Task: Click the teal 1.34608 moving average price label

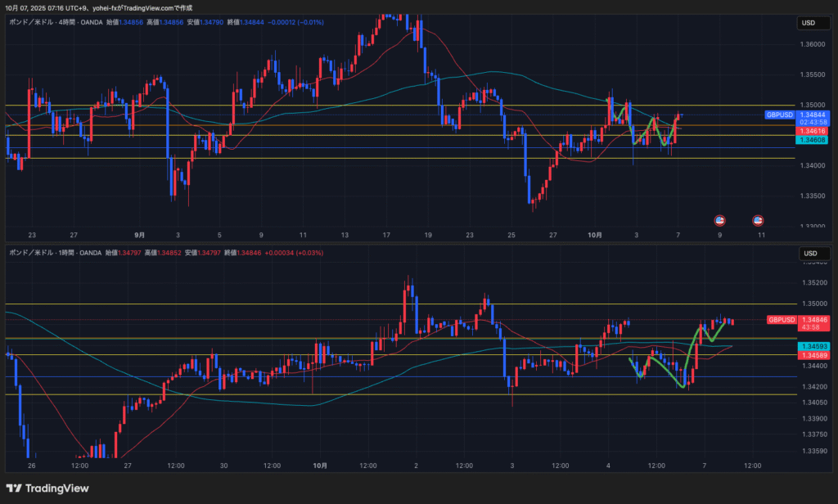Action: point(813,140)
